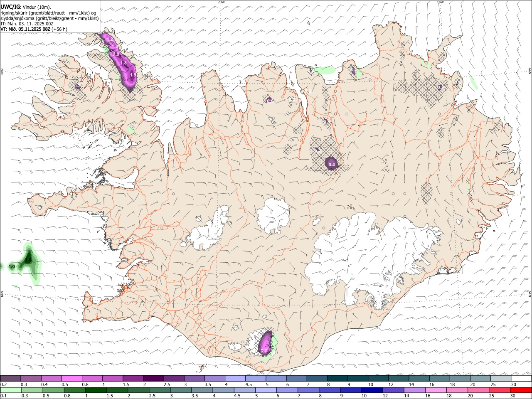Click the lower legend swatch between 7 and 8
Viewport: 532px width, 399px height.
tap(309, 390)
